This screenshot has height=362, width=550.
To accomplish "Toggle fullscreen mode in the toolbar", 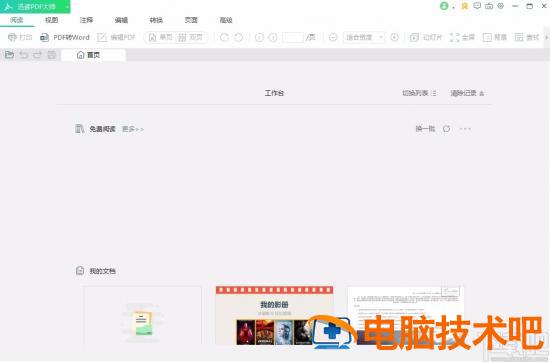I will pos(462,37).
